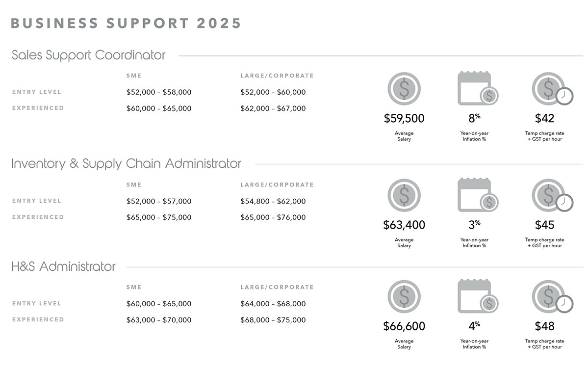Click Inventory & Supply Chain average salary icon

click(x=404, y=195)
